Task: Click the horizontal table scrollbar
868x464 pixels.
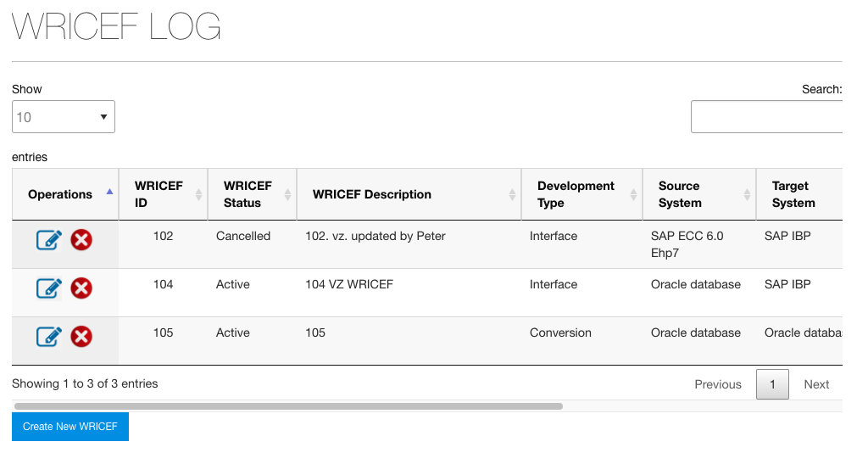Action: click(288, 406)
